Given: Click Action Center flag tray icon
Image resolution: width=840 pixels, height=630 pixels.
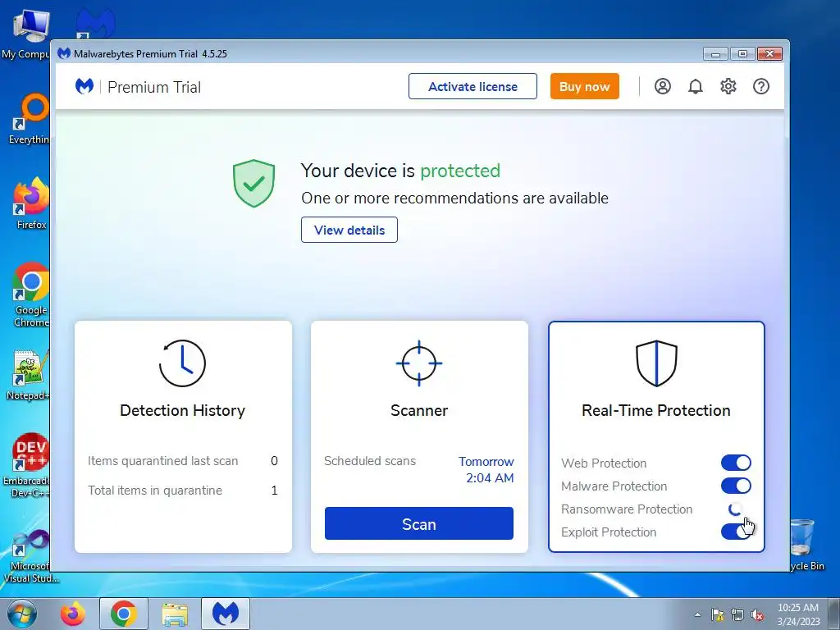Looking at the screenshot, I should point(717,614).
